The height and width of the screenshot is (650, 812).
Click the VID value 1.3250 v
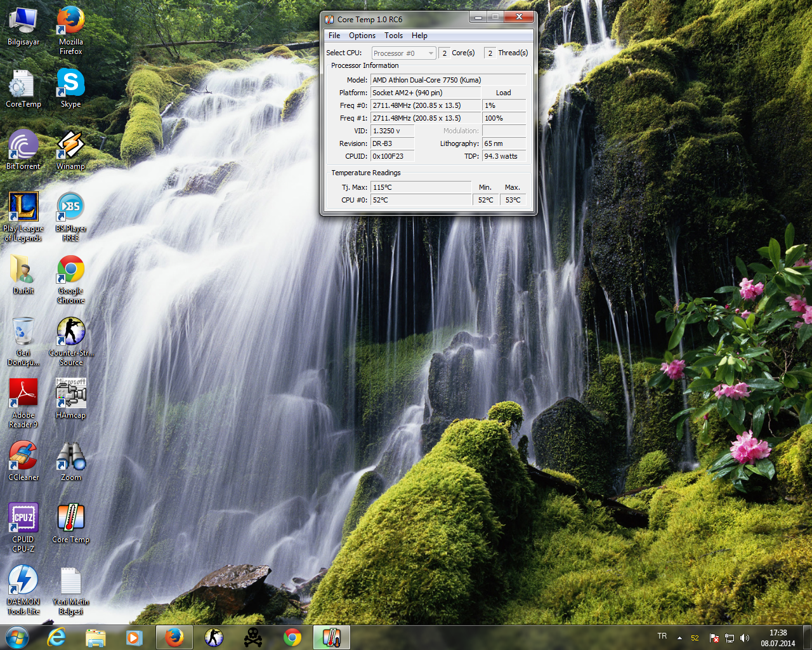click(x=393, y=131)
